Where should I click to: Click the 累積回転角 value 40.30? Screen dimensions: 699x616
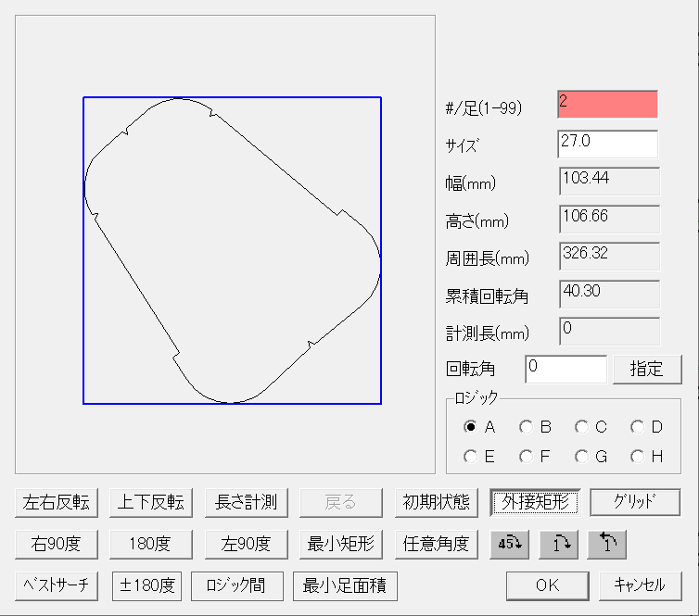click(x=609, y=294)
